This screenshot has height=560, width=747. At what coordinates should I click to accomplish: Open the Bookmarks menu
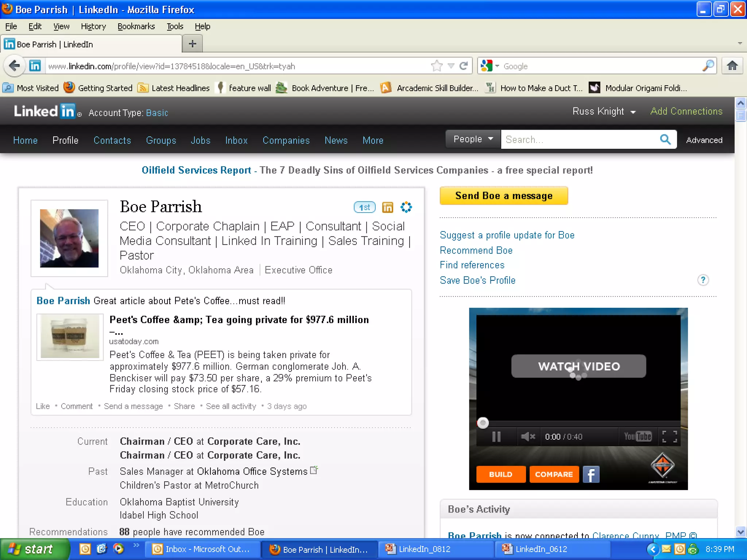point(136,26)
